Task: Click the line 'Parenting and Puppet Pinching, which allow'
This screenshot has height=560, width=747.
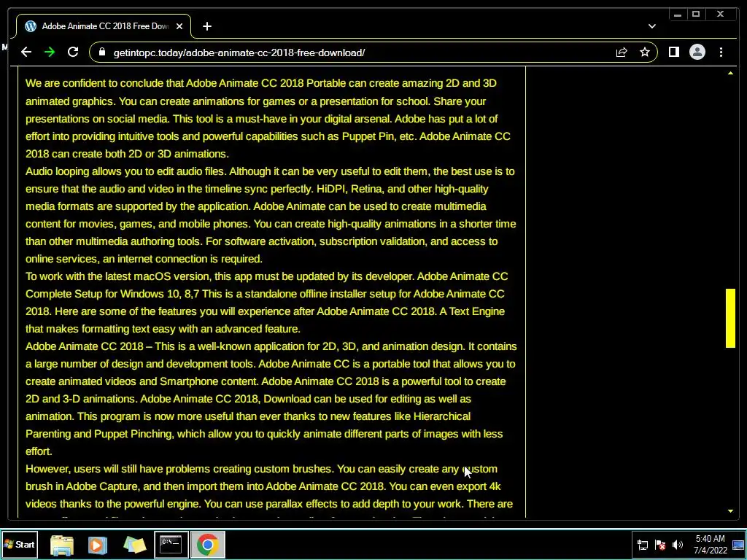Action: tap(264, 435)
